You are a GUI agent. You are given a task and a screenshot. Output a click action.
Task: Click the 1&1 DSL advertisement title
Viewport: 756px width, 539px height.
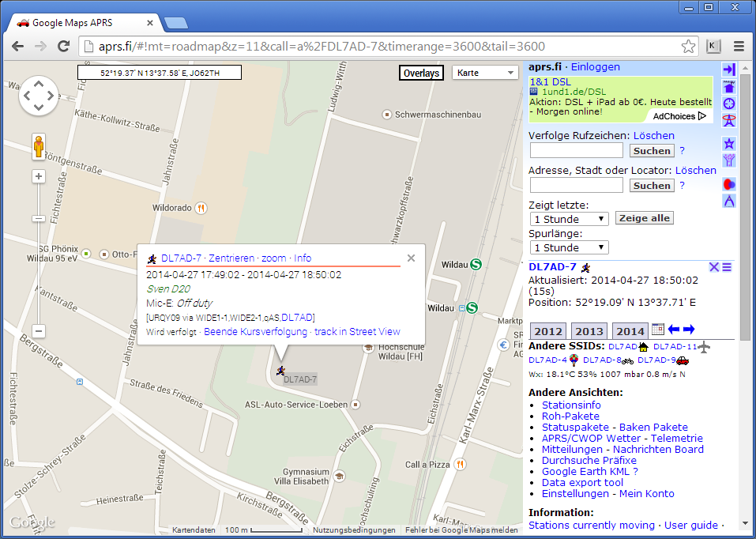coord(550,82)
